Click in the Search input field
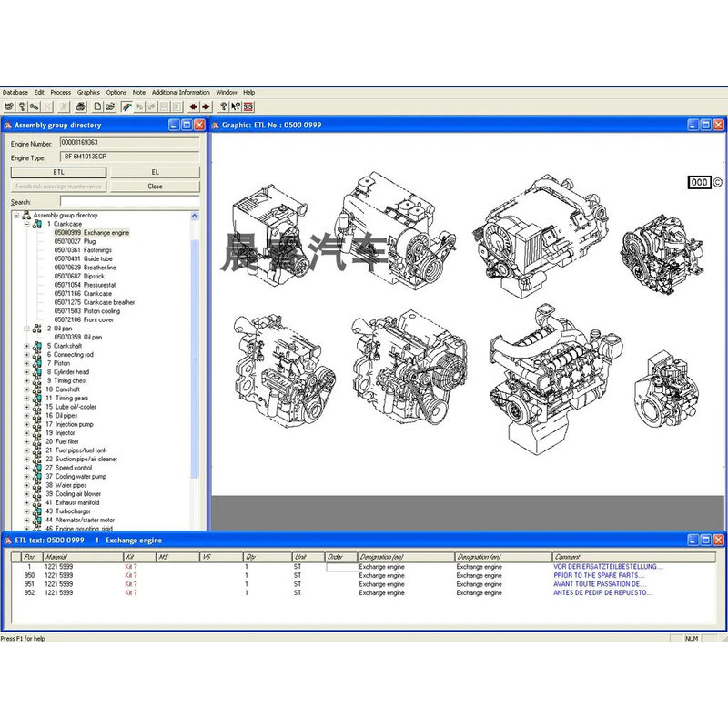This screenshot has width=728, height=728. click(x=129, y=201)
